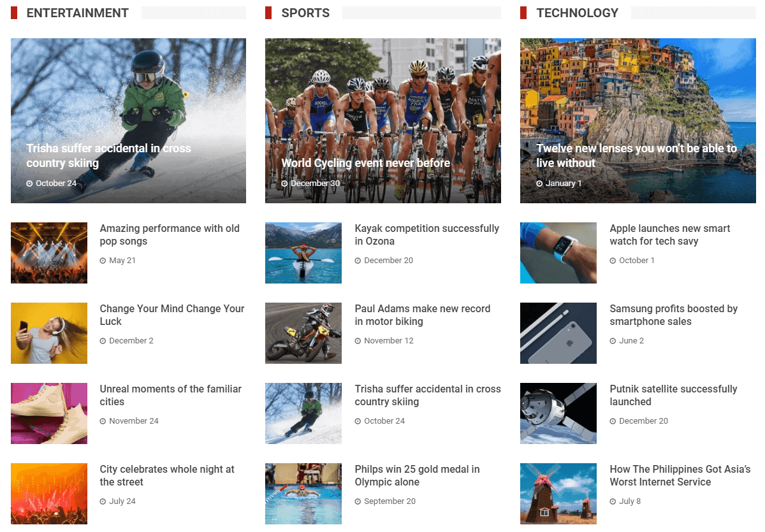Click the 'January 1' date on the lenses story
Viewport: 765px width, 532px height.
tap(564, 183)
